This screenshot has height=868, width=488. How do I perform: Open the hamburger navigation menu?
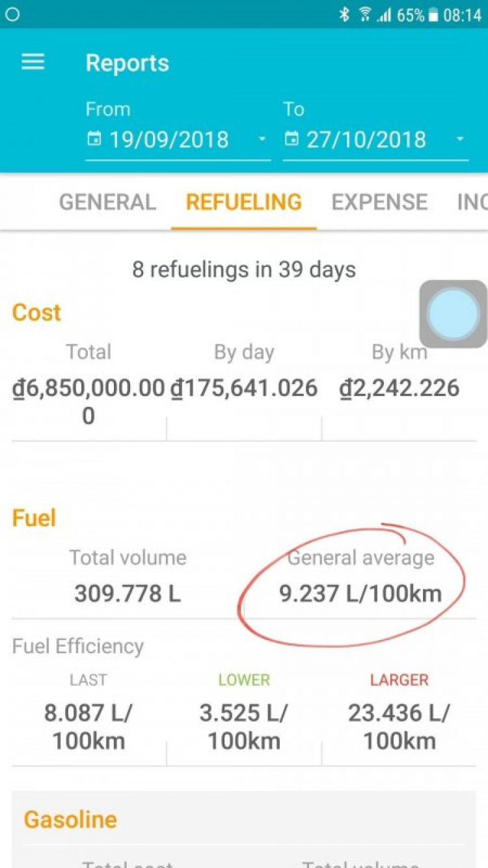point(33,63)
